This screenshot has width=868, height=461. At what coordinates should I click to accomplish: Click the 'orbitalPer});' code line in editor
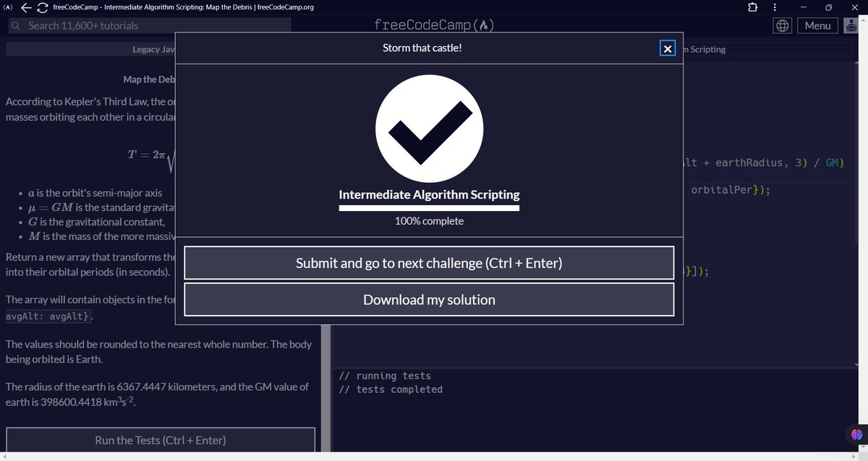[x=731, y=190]
